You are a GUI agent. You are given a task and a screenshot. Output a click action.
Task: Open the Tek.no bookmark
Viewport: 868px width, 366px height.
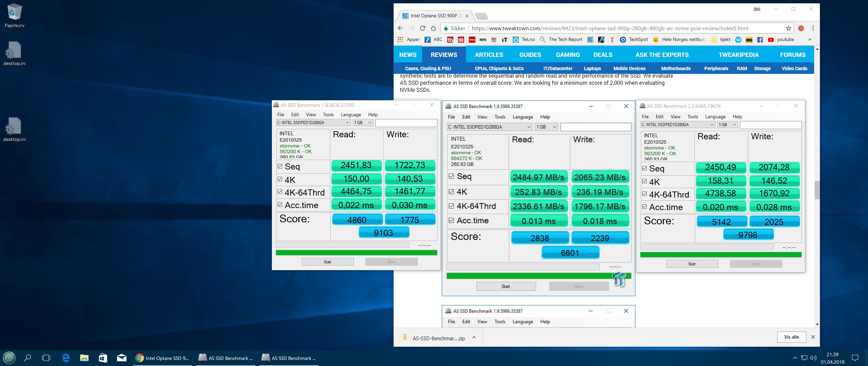[x=524, y=39]
